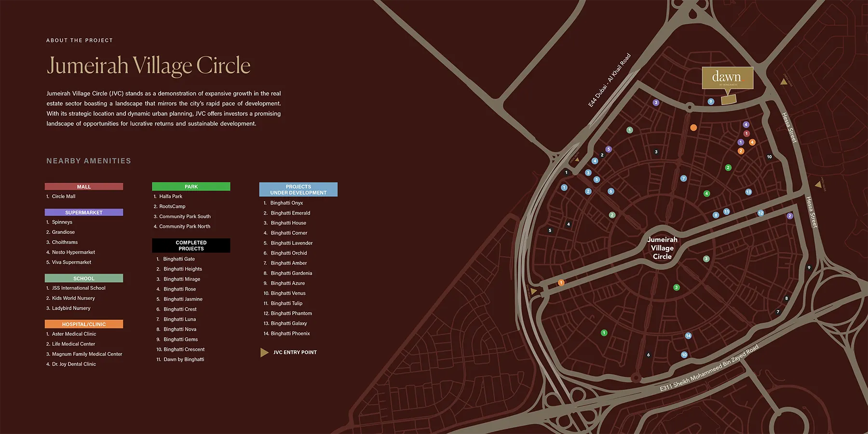Click the dawn by Binghatti logo callout
The height and width of the screenshot is (434, 868).
(727, 79)
